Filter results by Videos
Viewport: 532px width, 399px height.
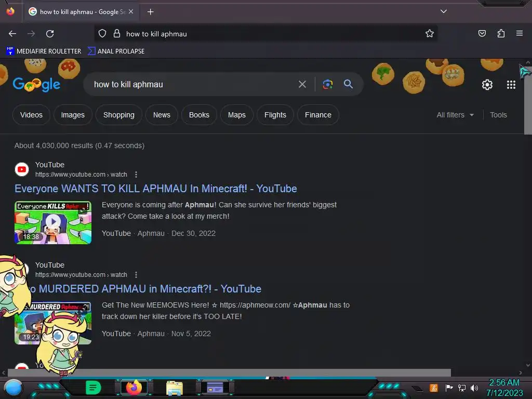[31, 115]
